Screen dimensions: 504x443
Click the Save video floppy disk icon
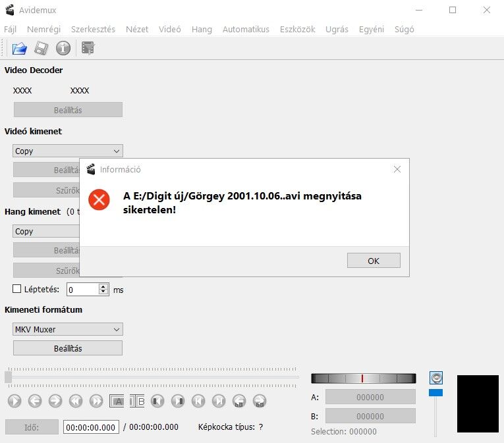click(x=41, y=49)
